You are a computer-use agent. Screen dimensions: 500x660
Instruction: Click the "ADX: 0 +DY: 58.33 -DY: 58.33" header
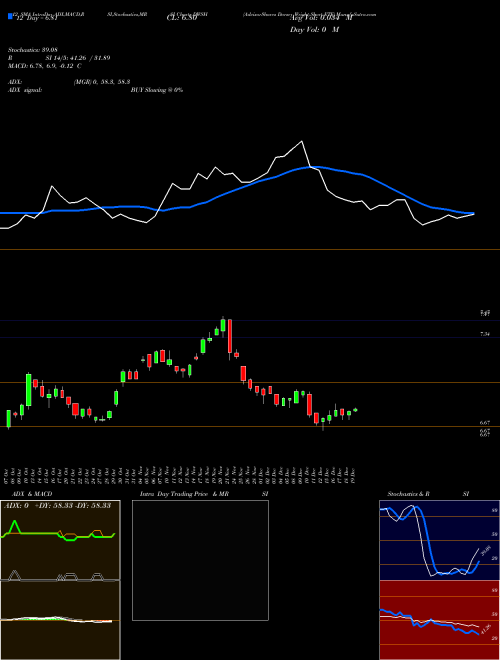57,505
